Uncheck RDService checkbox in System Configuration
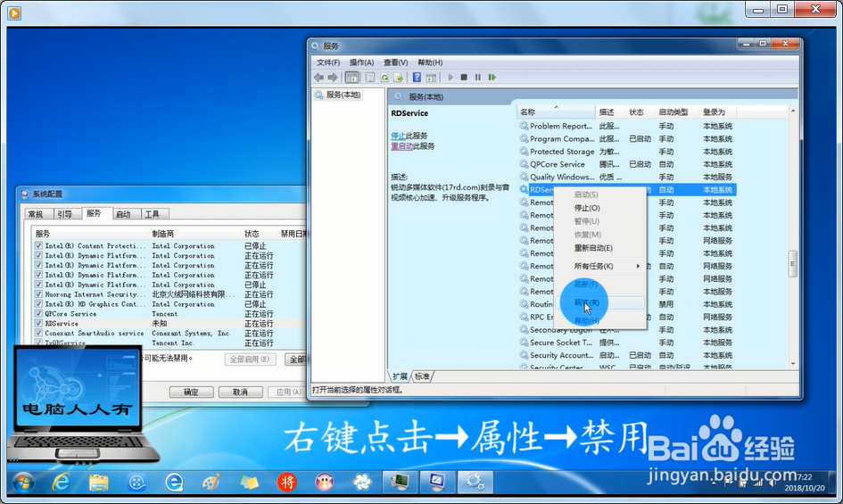 (x=38, y=323)
